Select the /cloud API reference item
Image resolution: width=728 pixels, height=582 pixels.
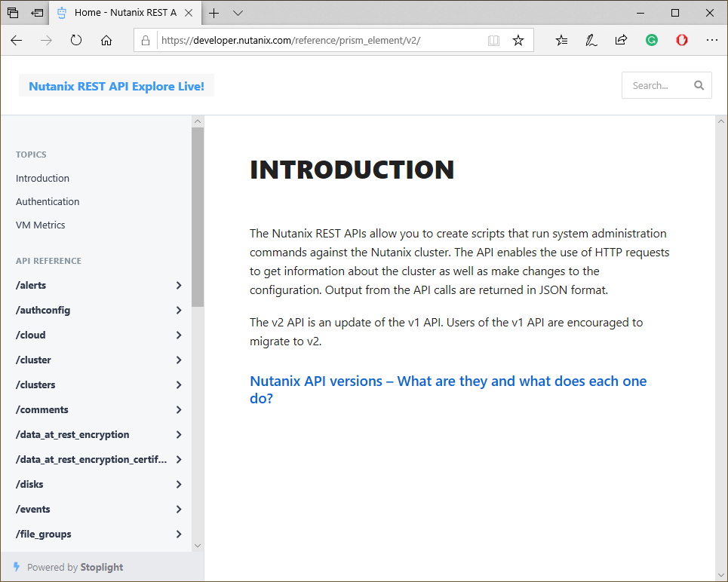click(x=31, y=335)
